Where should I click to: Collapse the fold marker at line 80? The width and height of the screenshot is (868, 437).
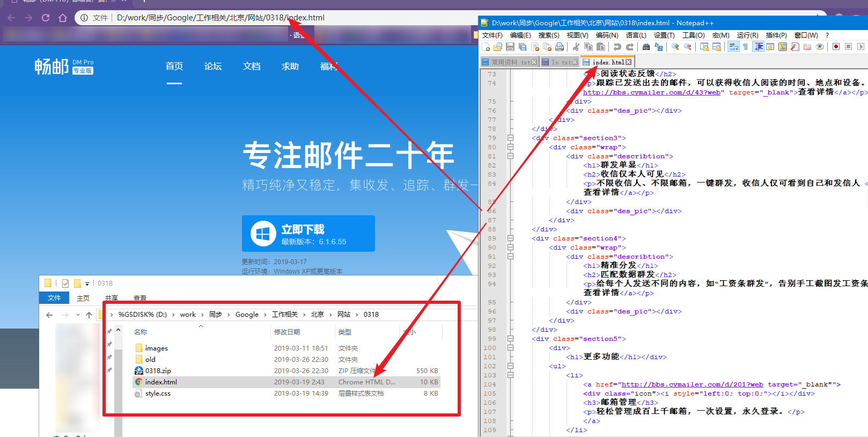tap(510, 147)
